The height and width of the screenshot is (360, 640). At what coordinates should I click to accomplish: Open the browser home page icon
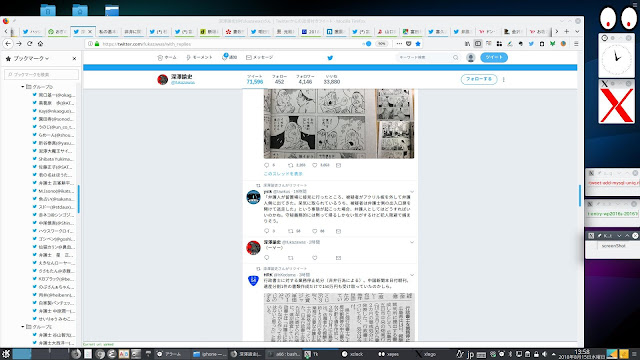[x=40, y=44]
